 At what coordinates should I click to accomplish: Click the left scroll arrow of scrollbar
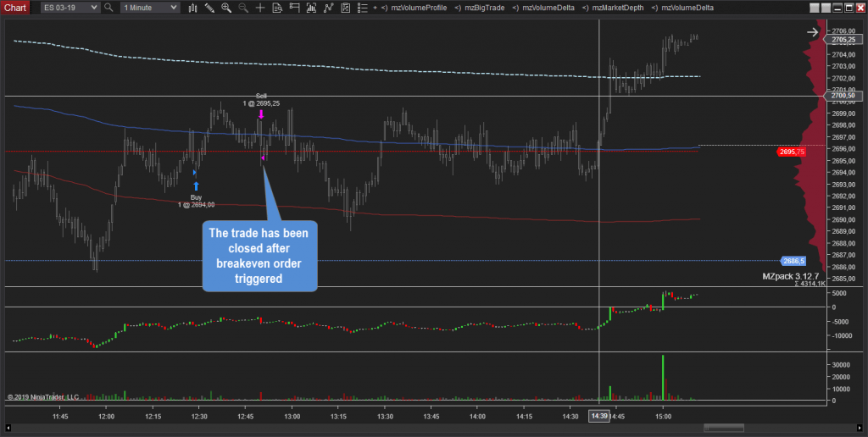[8, 428]
